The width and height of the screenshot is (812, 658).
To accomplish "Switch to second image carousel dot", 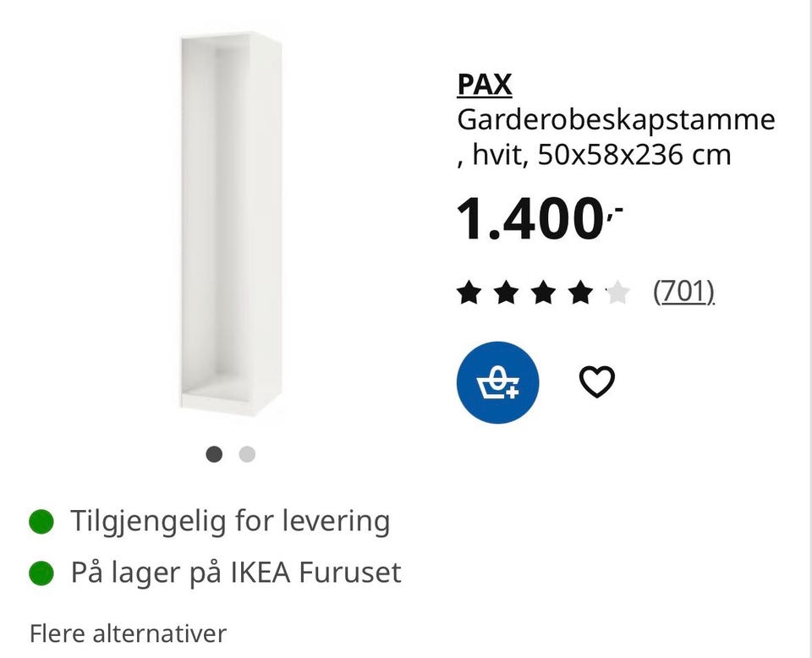I will 247,454.
